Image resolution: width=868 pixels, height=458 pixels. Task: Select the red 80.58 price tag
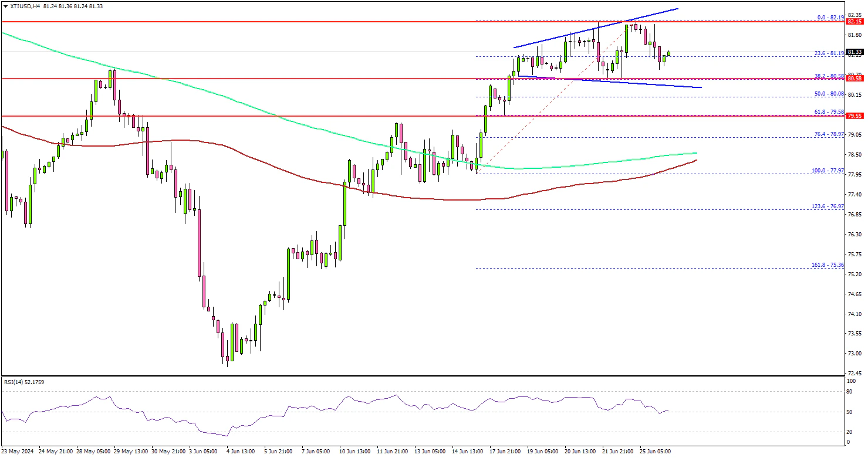855,79
